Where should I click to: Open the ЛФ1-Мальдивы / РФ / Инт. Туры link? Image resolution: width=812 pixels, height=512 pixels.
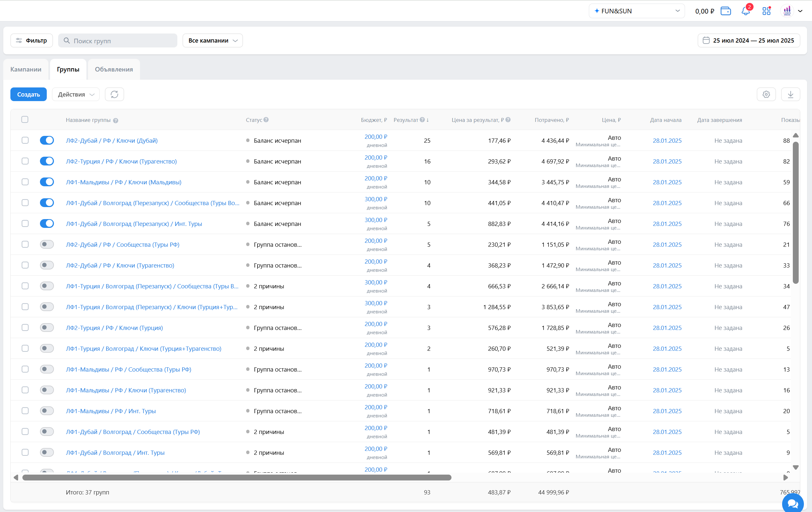[x=111, y=411]
